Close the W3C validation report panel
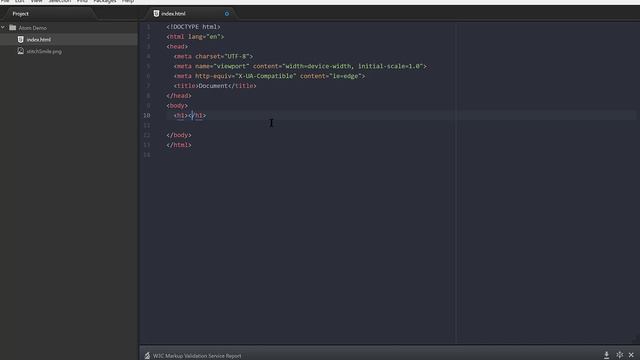The width and height of the screenshot is (640, 360). coord(631,355)
